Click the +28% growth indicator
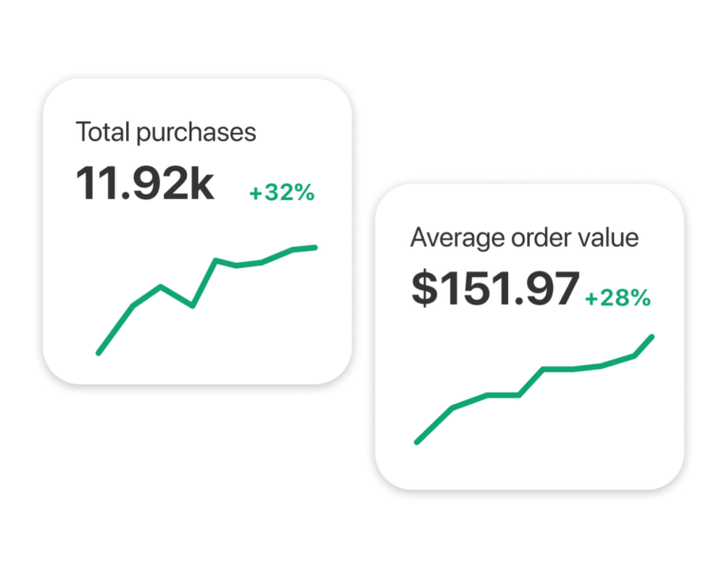 click(618, 298)
